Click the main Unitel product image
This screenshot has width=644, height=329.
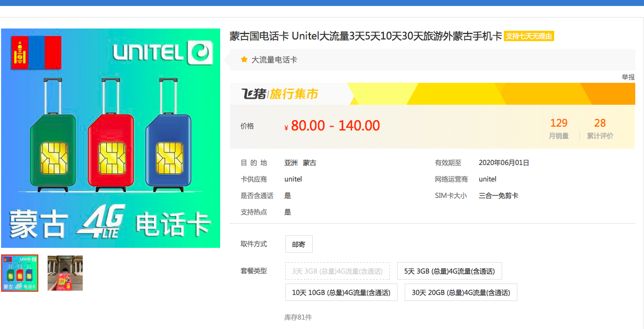tap(111, 138)
